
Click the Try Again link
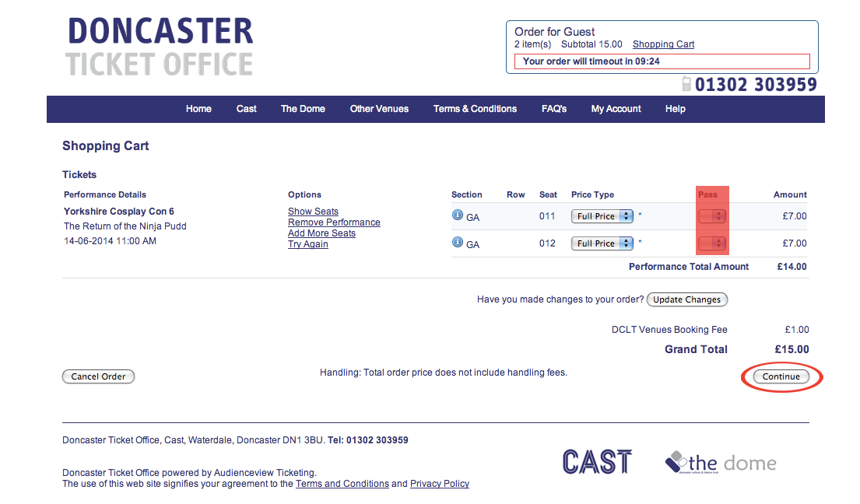[307, 244]
